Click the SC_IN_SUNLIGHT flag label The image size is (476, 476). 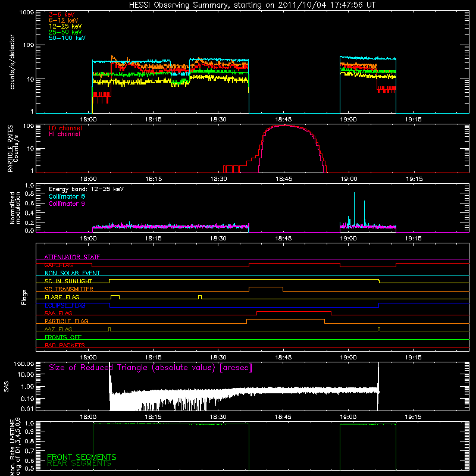(68, 281)
